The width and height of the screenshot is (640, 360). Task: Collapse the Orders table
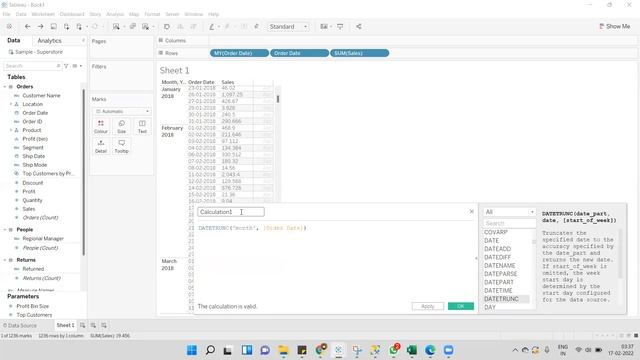(x=5, y=87)
